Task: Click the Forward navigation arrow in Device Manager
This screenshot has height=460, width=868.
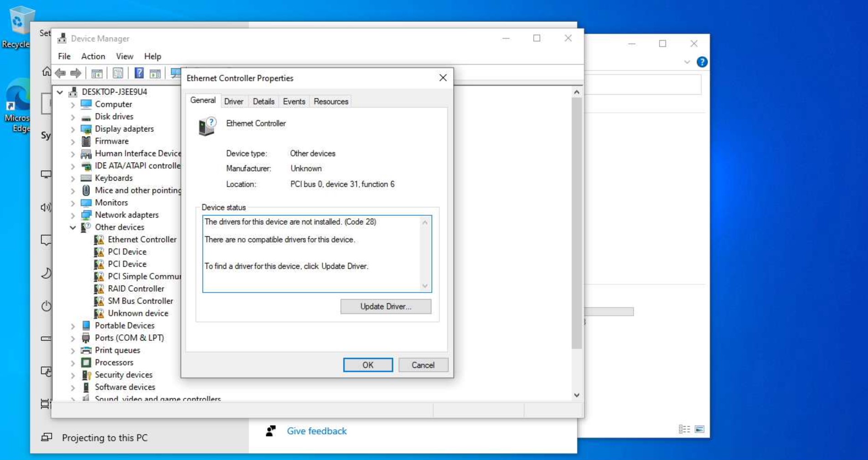Action: [x=76, y=73]
